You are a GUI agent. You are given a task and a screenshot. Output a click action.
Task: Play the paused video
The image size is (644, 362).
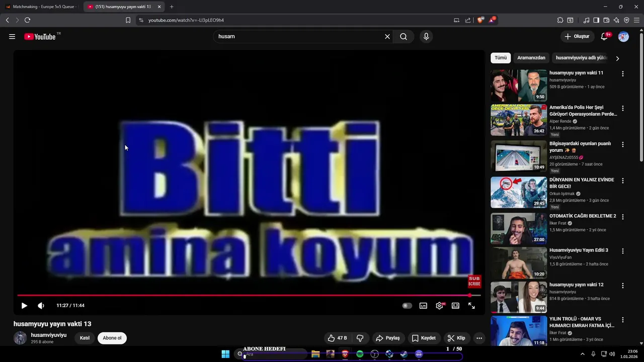click(x=24, y=306)
